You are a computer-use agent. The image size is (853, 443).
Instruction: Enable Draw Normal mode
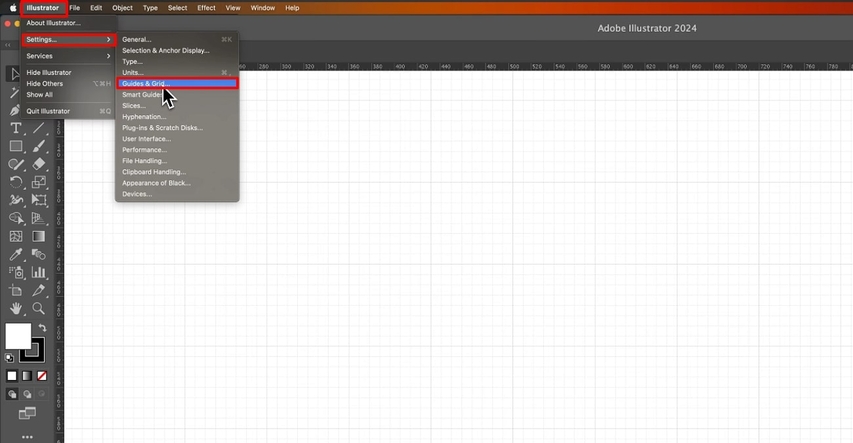(11, 393)
